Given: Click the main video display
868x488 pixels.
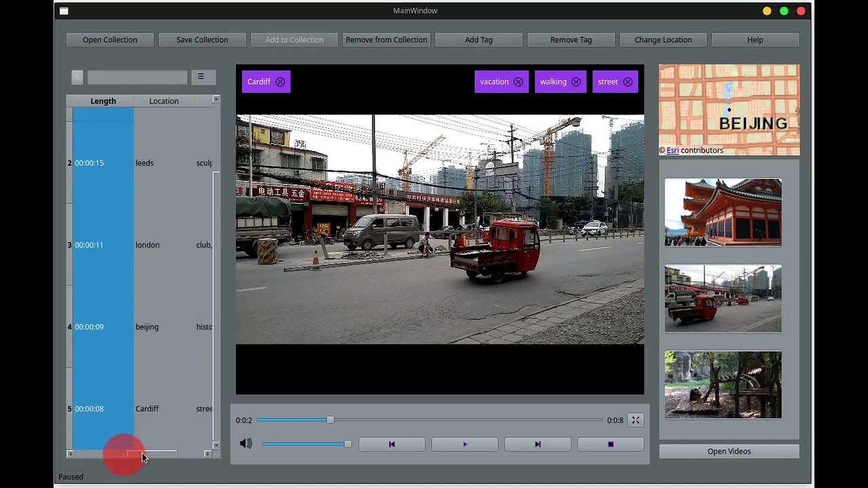Looking at the screenshot, I should [440, 229].
